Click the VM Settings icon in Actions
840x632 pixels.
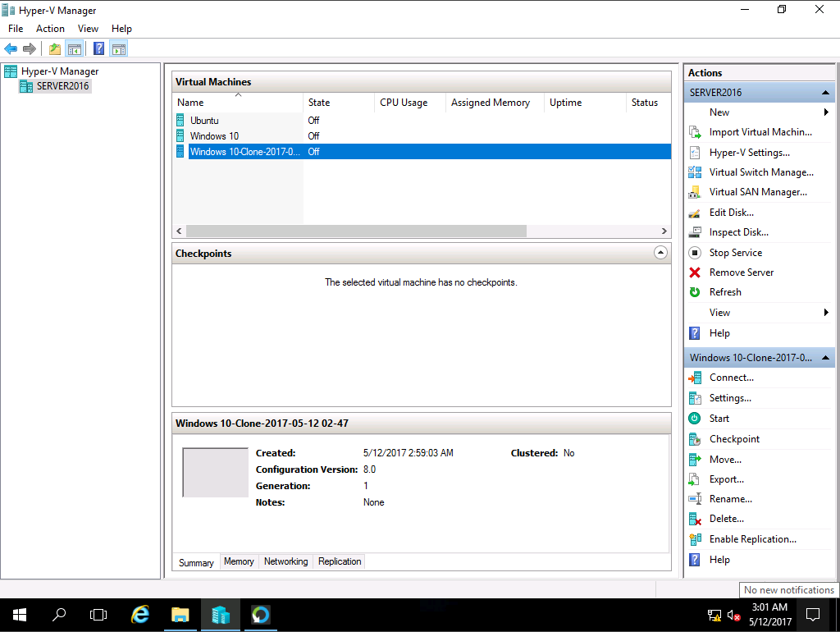pos(695,398)
